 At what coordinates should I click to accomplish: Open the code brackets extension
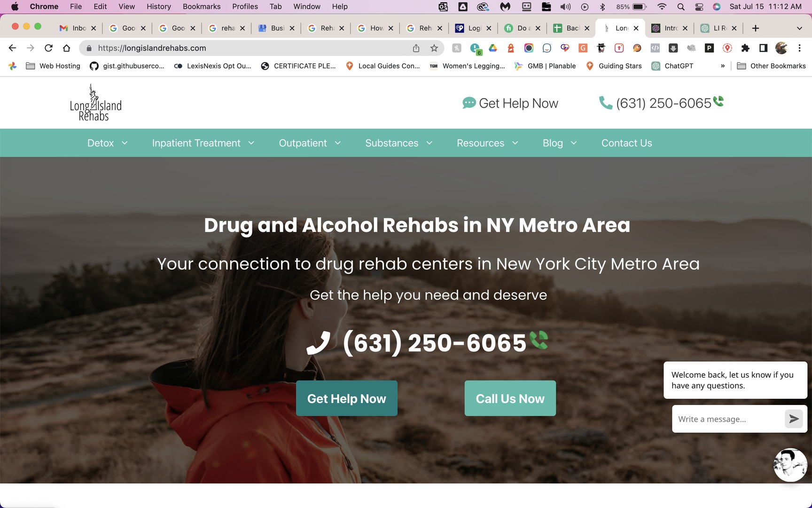point(655,48)
